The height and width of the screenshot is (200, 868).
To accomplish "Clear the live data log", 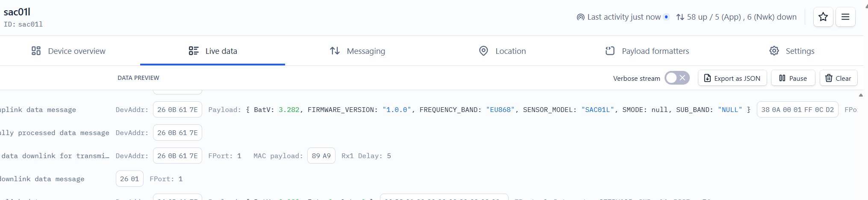I will pos(839,78).
